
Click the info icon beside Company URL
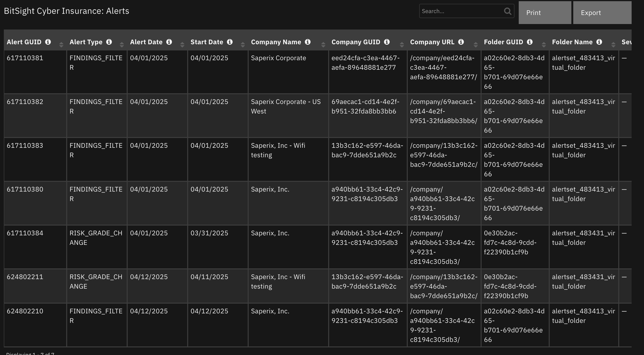pyautogui.click(x=461, y=42)
